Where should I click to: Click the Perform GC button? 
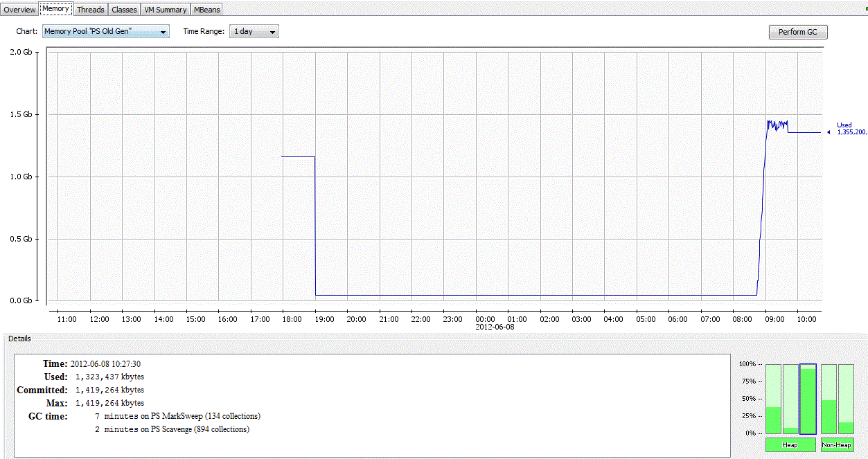pos(798,32)
